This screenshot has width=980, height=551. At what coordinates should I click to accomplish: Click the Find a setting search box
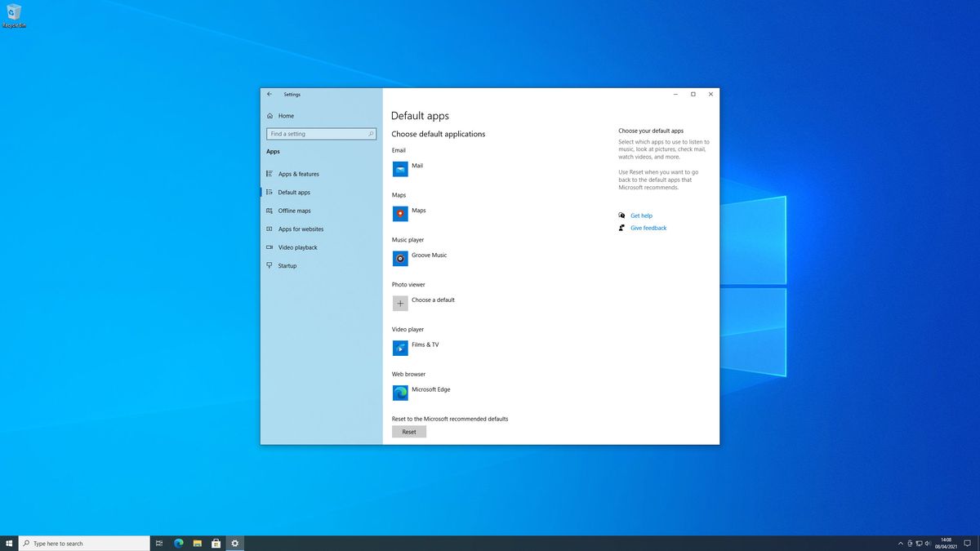pos(317,134)
